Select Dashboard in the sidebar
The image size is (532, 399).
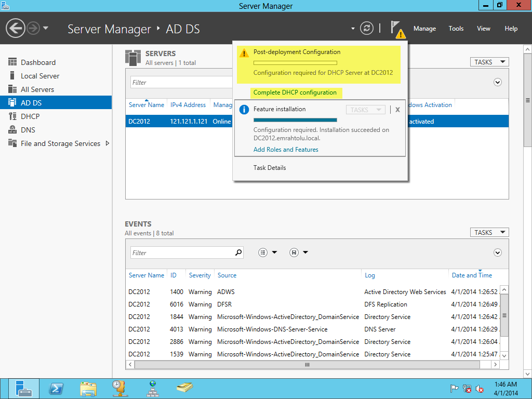[56, 62]
